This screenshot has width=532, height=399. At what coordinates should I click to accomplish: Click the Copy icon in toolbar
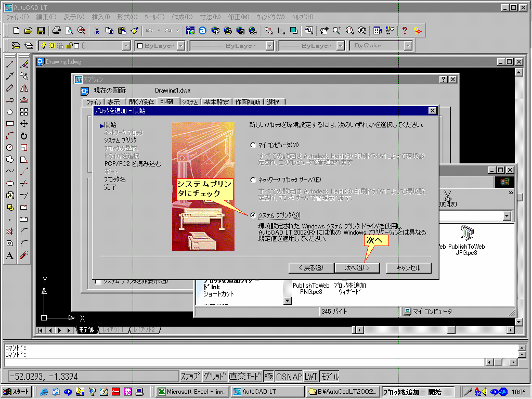(x=109, y=31)
